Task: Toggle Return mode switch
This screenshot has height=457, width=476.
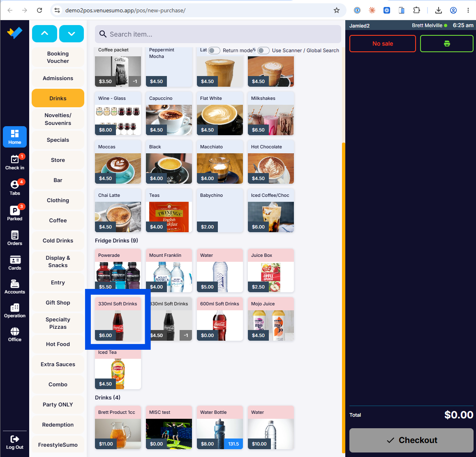Action: (214, 51)
